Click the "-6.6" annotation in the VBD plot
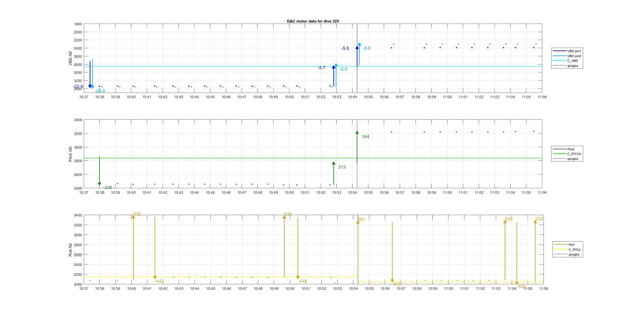The width and height of the screenshot is (644, 319). click(x=343, y=69)
